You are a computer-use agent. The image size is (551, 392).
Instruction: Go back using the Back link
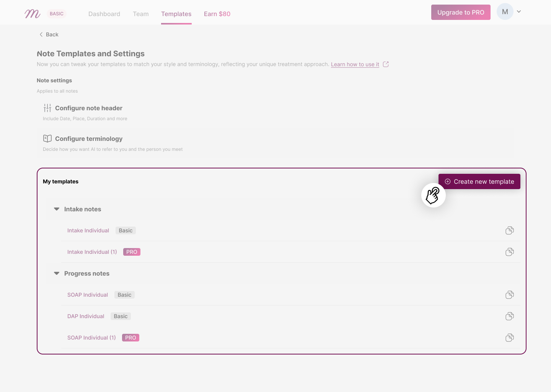(x=49, y=34)
